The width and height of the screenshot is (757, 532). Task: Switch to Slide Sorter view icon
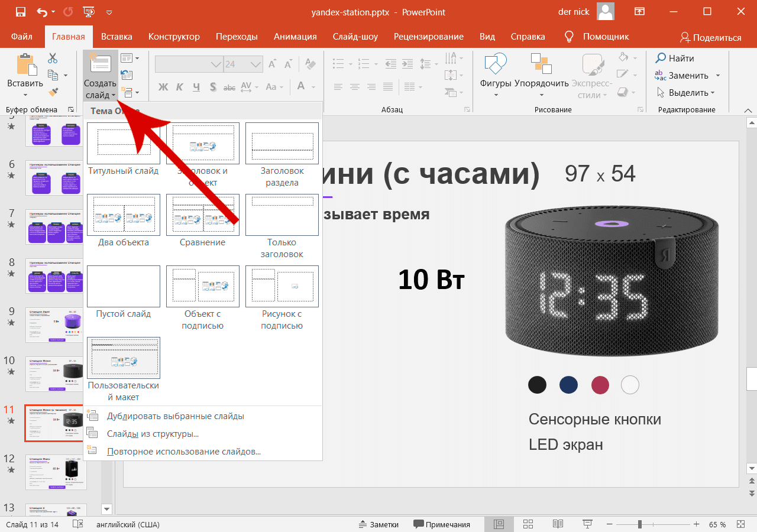pyautogui.click(x=528, y=524)
